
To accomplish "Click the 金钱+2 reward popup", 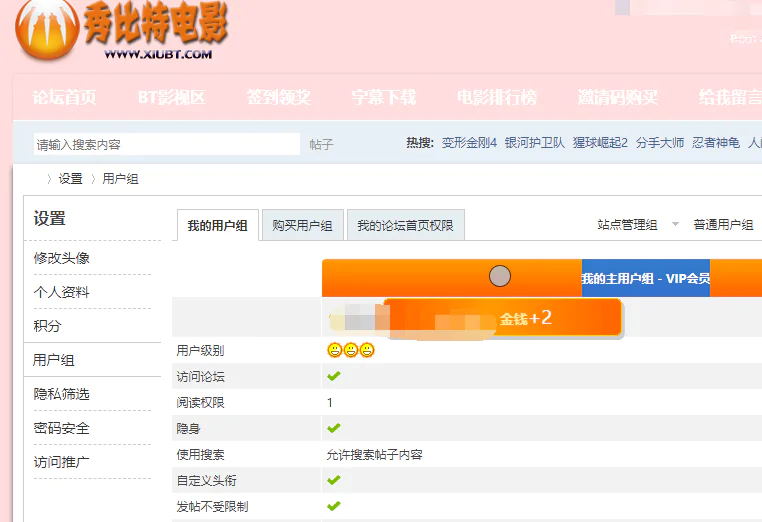I will 503,317.
